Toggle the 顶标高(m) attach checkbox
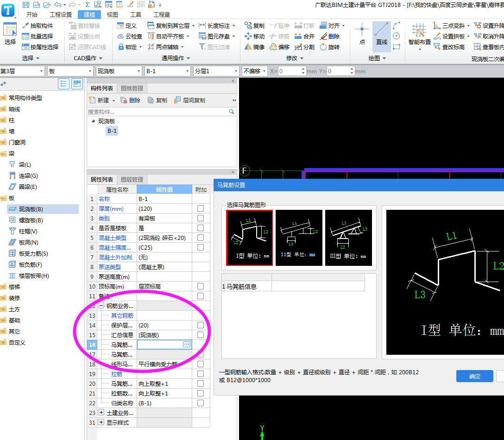Screen dimensions: 504x440 201,286
